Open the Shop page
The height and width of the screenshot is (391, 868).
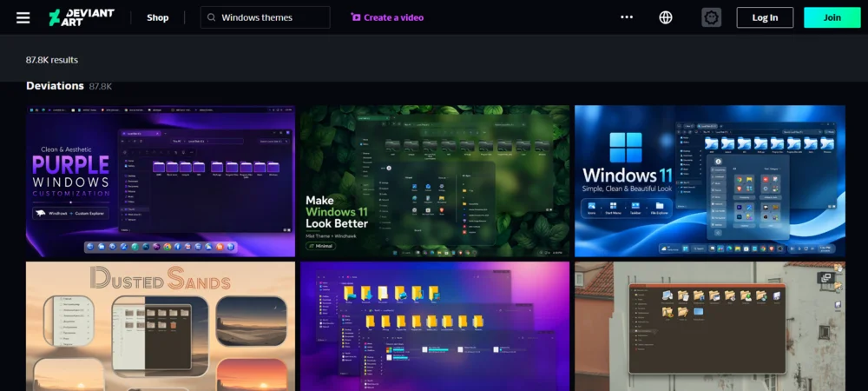point(157,17)
